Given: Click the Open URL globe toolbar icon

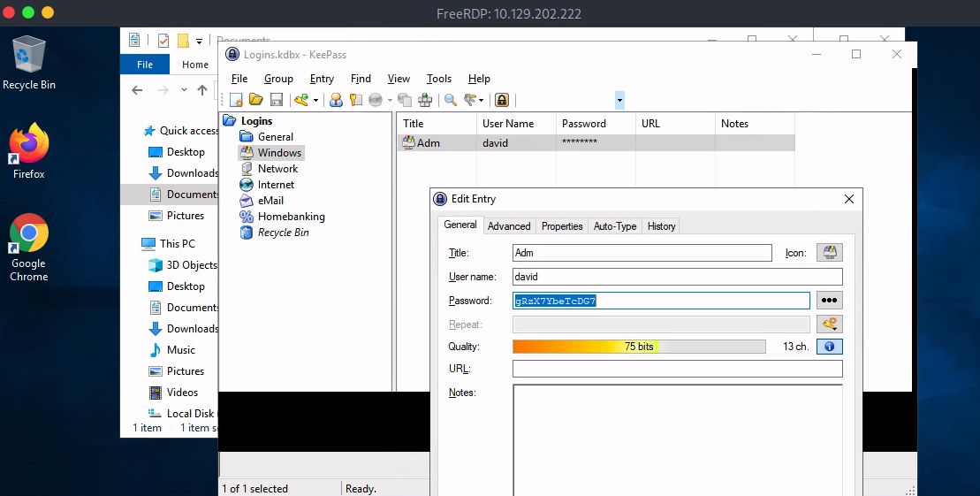Looking at the screenshot, I should (376, 99).
